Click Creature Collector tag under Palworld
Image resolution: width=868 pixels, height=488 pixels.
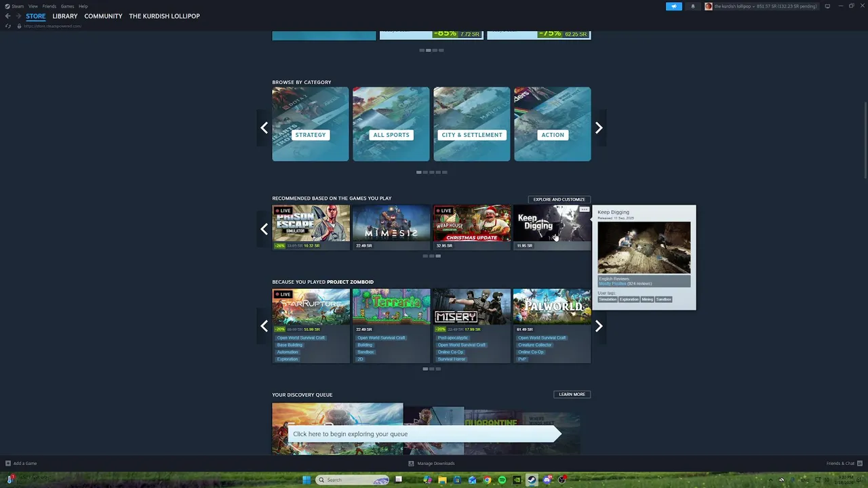point(535,345)
